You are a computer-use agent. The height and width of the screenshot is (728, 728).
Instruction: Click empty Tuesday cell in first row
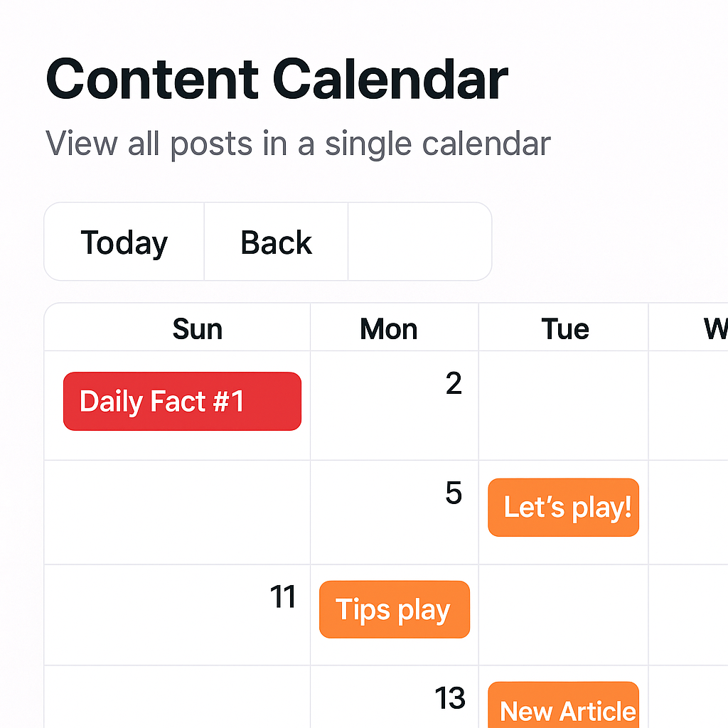(564, 406)
